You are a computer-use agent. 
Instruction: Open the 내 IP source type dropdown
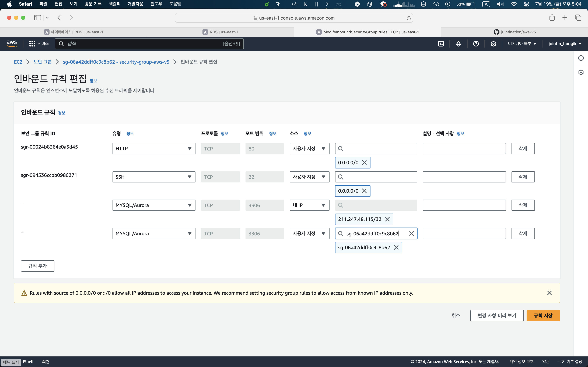tap(309, 205)
